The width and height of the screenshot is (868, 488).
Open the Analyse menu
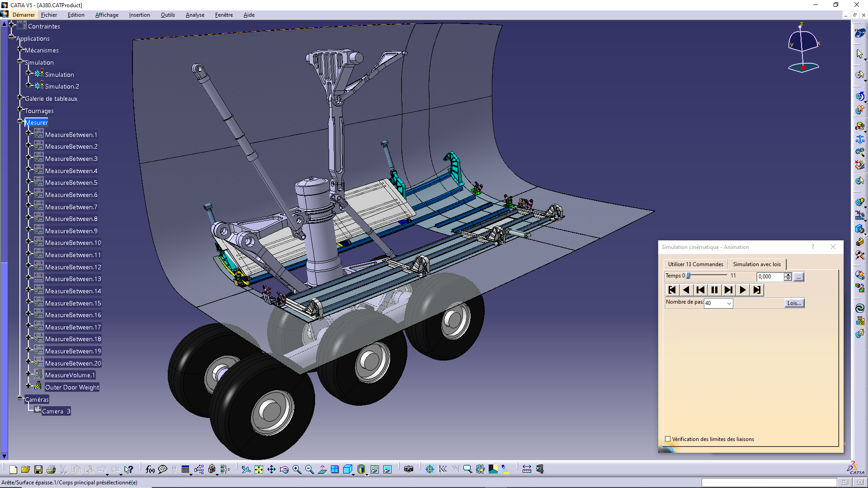pos(195,15)
